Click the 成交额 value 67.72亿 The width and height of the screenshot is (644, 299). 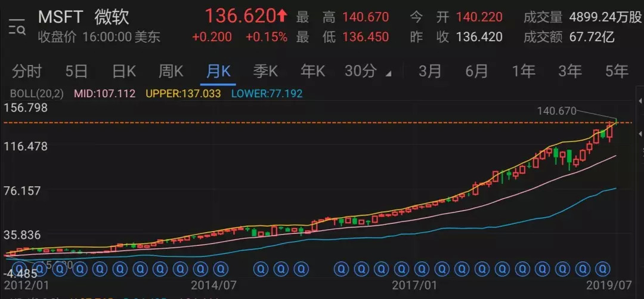click(592, 37)
